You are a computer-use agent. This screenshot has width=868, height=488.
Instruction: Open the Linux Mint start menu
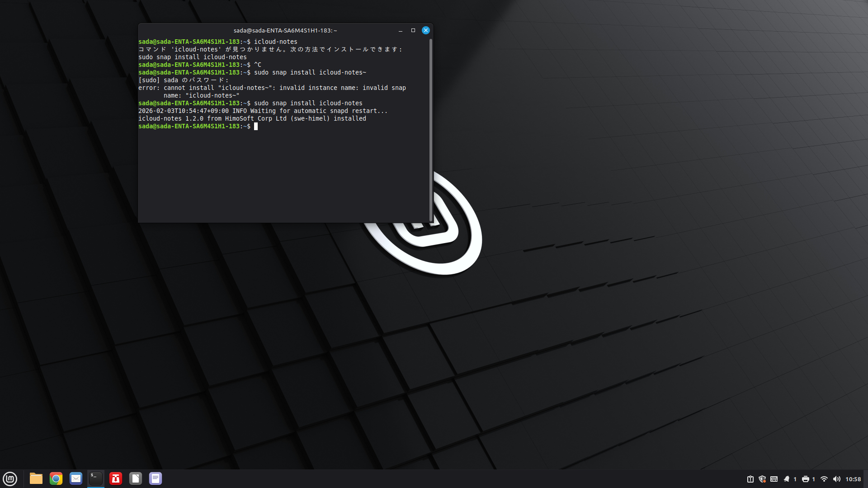10,479
